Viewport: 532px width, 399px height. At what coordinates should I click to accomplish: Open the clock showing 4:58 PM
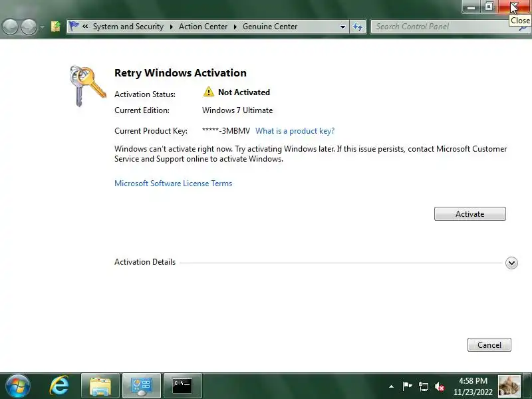(473, 386)
